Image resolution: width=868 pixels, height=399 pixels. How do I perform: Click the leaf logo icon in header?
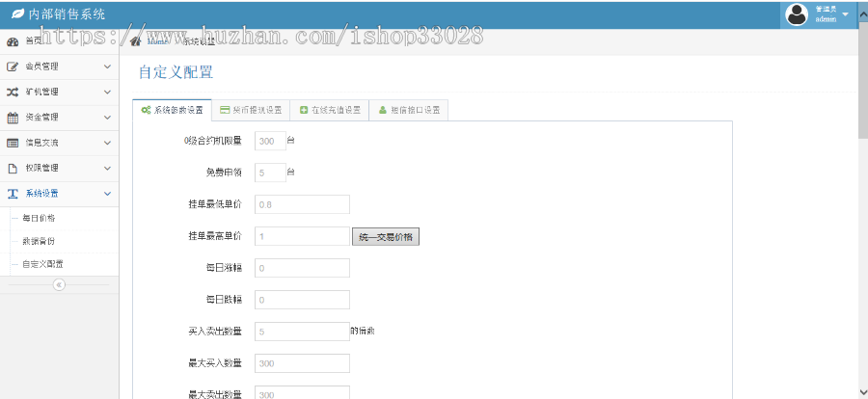pyautogui.click(x=17, y=14)
